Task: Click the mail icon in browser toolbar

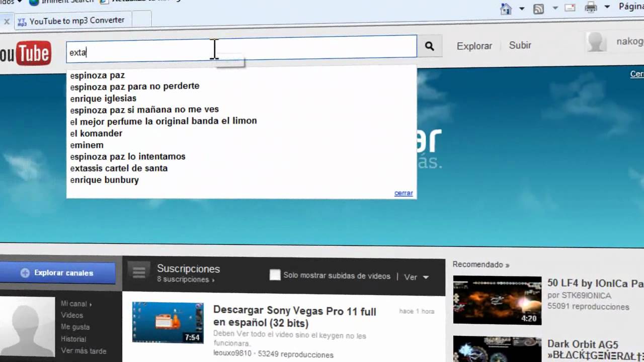Action: click(x=570, y=8)
